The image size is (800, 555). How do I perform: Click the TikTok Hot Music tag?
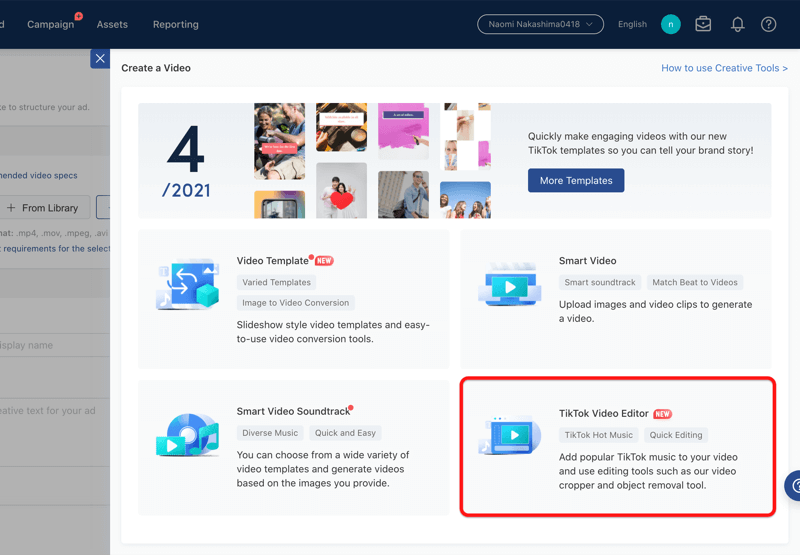598,435
